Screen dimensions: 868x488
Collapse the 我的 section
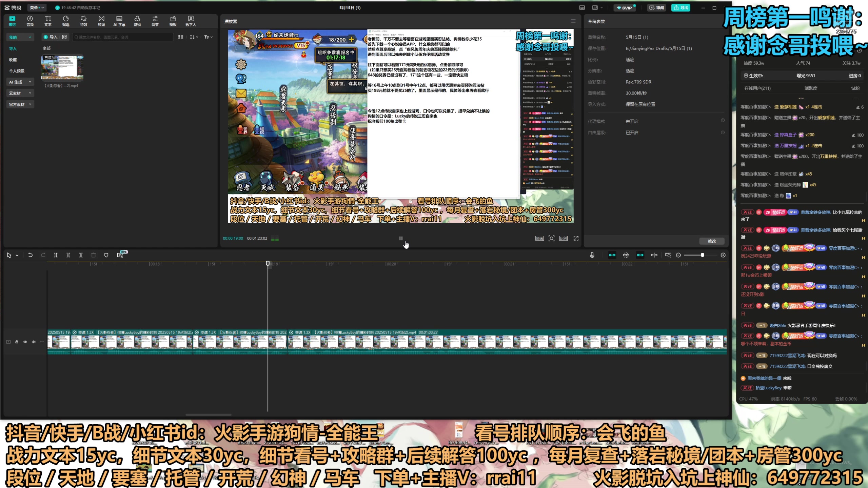20,37
